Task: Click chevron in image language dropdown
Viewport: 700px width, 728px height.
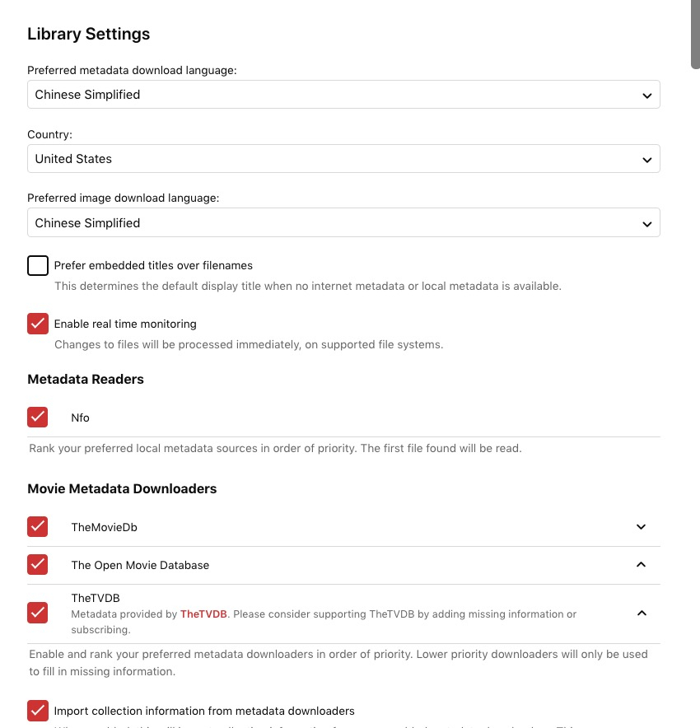Action: click(647, 224)
